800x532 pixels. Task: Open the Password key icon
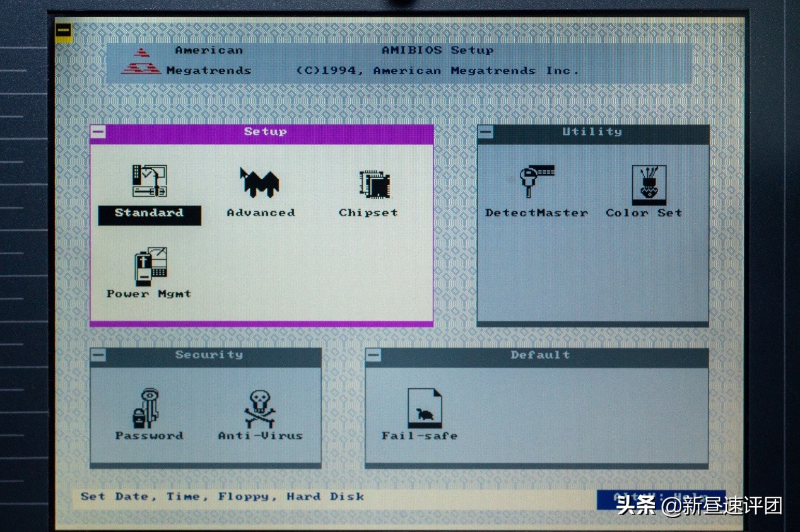[x=146, y=408]
